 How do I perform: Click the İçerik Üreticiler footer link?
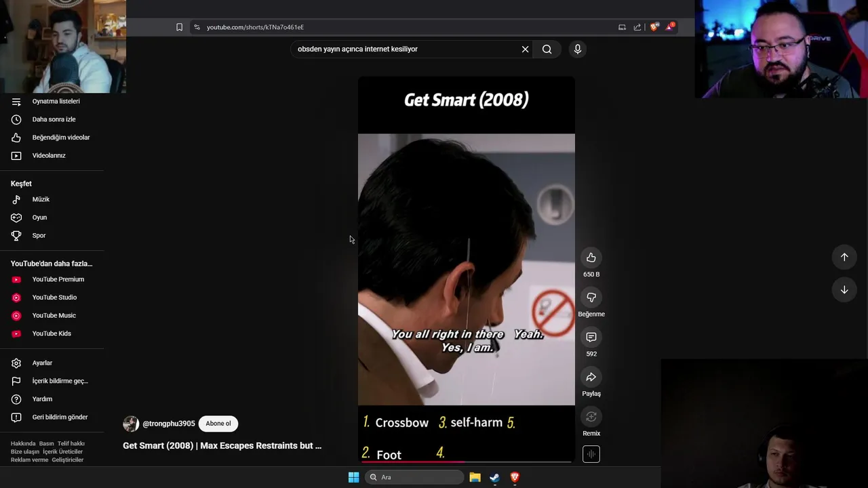[62, 452]
